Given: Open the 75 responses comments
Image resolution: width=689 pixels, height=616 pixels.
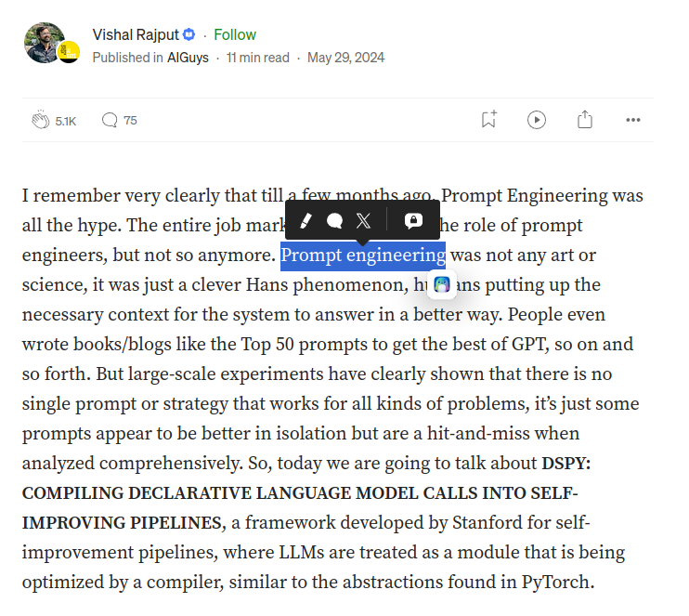Looking at the screenshot, I should click(119, 120).
